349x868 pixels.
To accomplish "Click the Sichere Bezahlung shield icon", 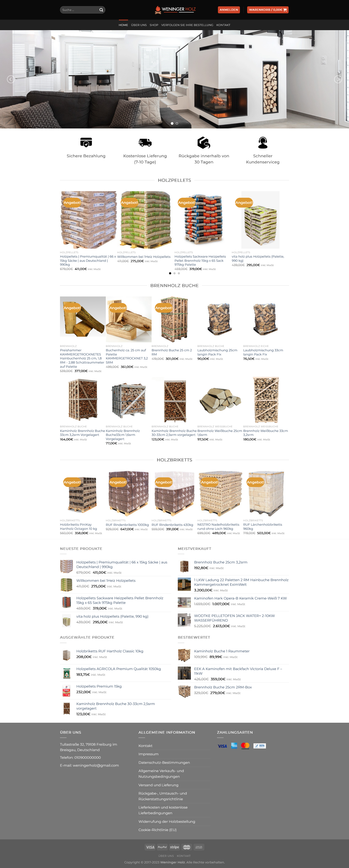I will (86, 142).
